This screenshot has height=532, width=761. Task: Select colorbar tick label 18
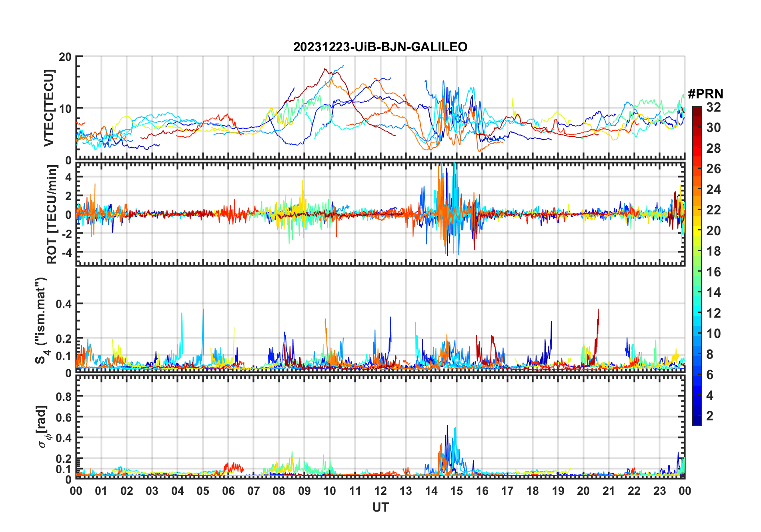(x=713, y=251)
